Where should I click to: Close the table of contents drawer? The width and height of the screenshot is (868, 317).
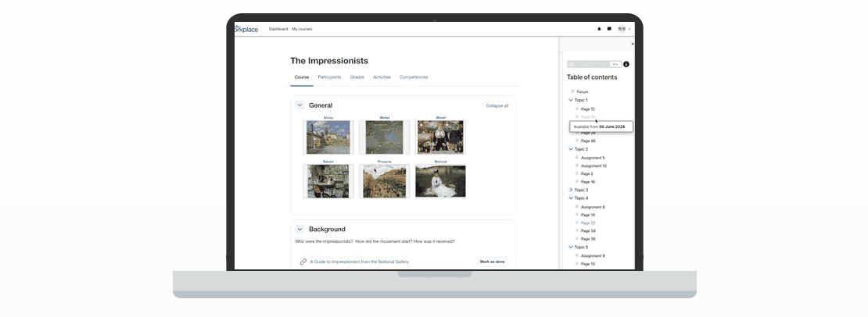pyautogui.click(x=633, y=44)
